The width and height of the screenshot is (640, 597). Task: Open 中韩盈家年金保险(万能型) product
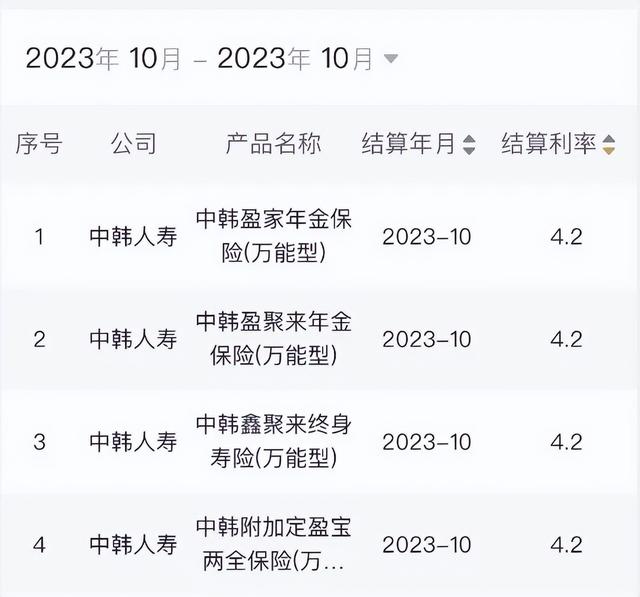pos(273,236)
